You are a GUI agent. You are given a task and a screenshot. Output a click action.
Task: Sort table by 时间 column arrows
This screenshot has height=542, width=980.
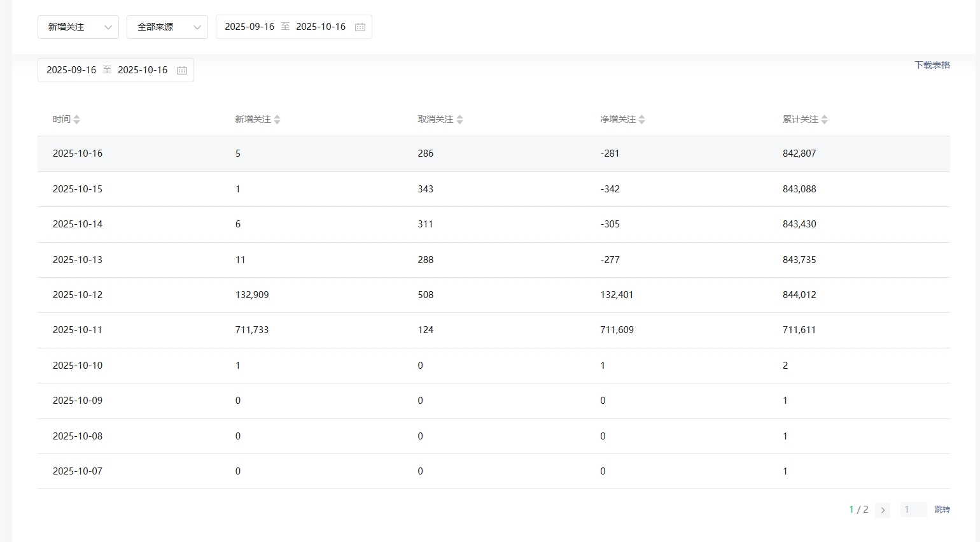(x=76, y=120)
